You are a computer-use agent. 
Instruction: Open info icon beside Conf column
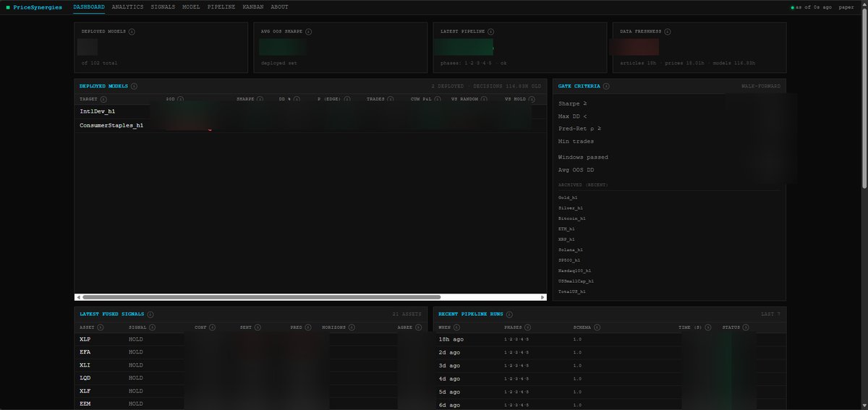214,328
